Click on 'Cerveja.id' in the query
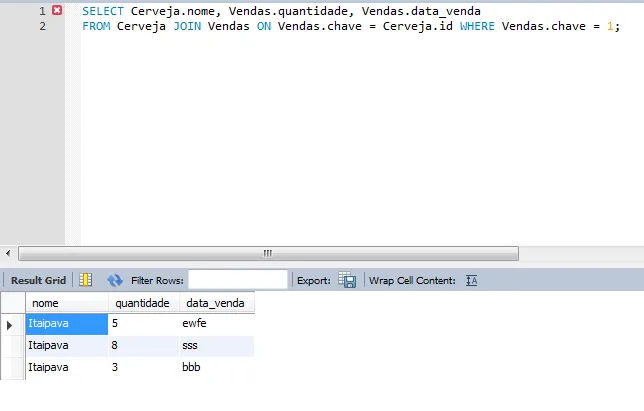The image size is (644, 411). tap(417, 26)
